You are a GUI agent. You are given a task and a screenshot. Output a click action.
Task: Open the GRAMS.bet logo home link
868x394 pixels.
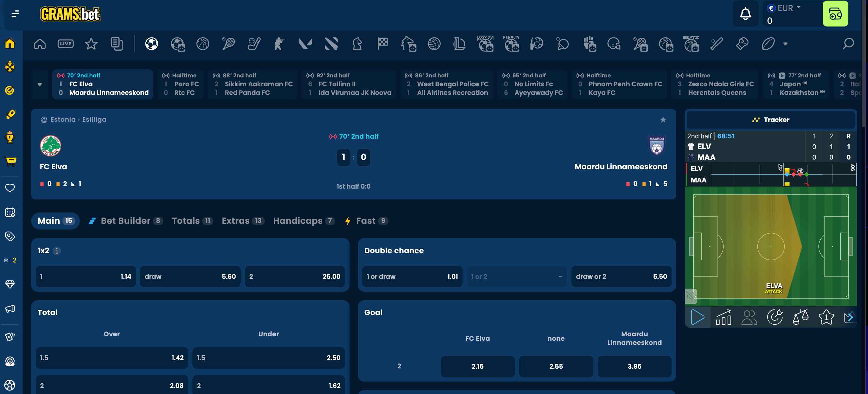click(x=70, y=14)
